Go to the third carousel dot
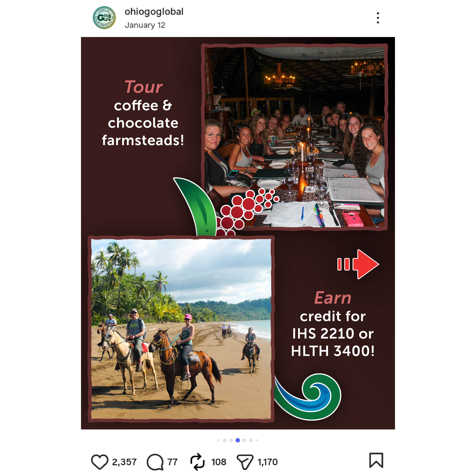The width and height of the screenshot is (476, 476). 231,440
